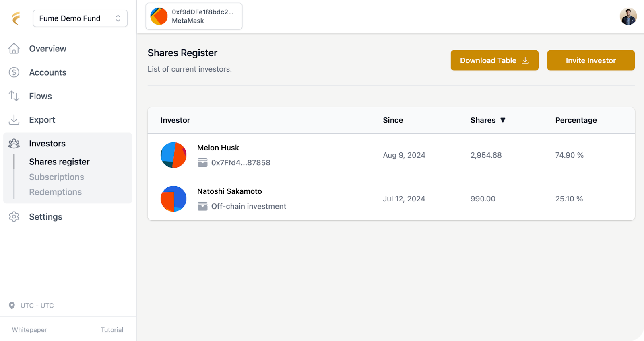Open the MetaMask wallet account box
The height and width of the screenshot is (341, 644).
[x=194, y=16]
